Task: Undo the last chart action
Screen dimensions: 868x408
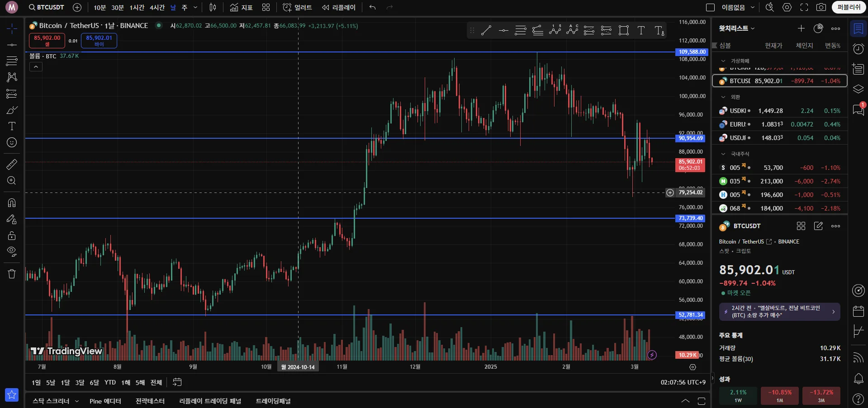Action: [x=372, y=7]
